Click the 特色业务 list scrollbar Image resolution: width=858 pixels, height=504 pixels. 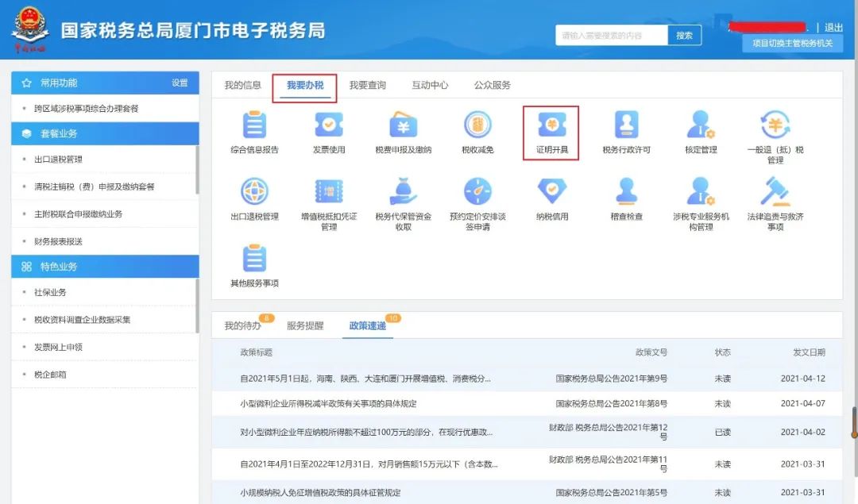[197, 305]
